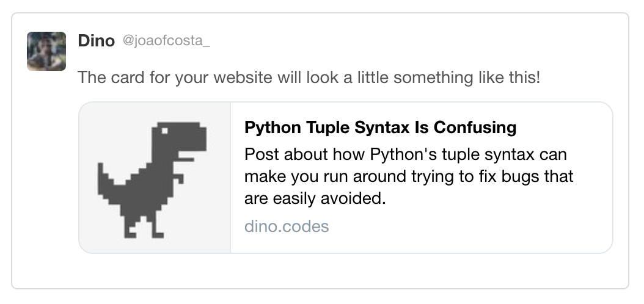Click the dinosaur's feet
The width and height of the screenshot is (644, 304).
point(144,232)
